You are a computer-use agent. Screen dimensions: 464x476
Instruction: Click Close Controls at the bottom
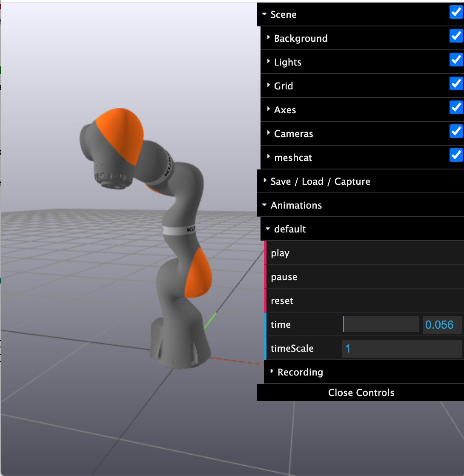tap(361, 392)
